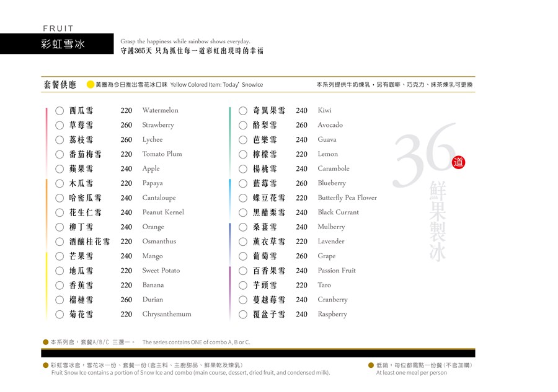
Task: Click "Grasp the happiness while rainbow shows" tagline
Action: pos(185,41)
